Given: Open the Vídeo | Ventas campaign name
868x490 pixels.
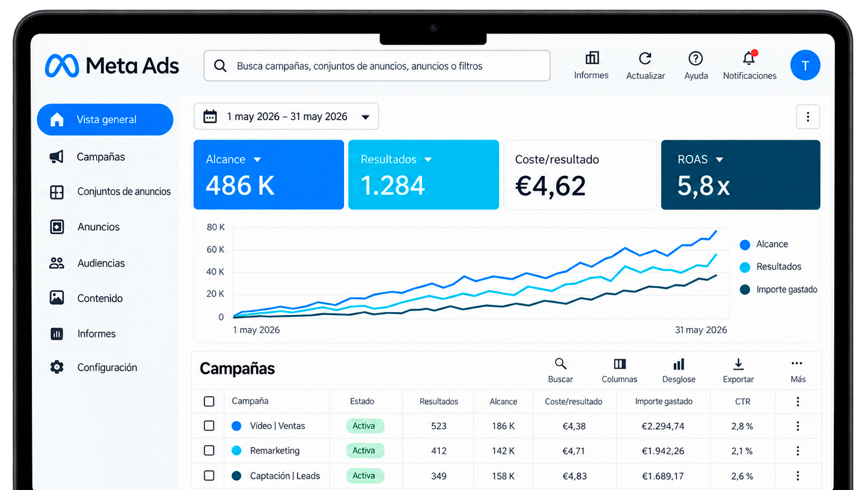Looking at the screenshot, I should click(x=278, y=426).
